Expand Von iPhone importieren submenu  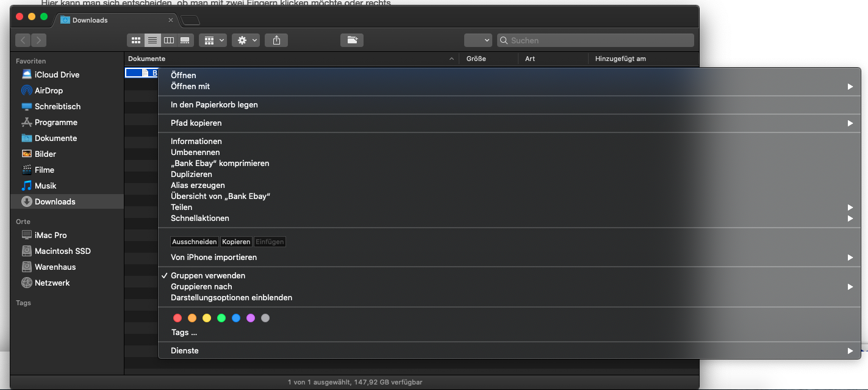(509, 257)
